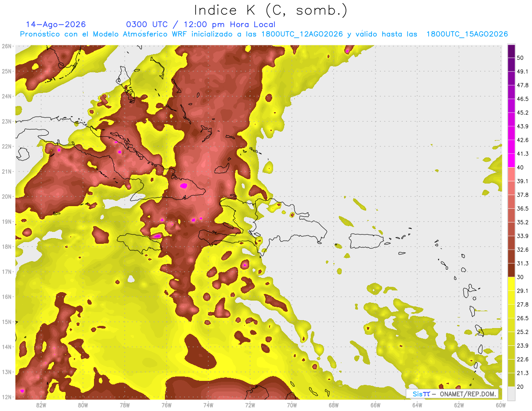Click the colorbar value "29.1"
This screenshot has width=532, height=411.
(523, 291)
